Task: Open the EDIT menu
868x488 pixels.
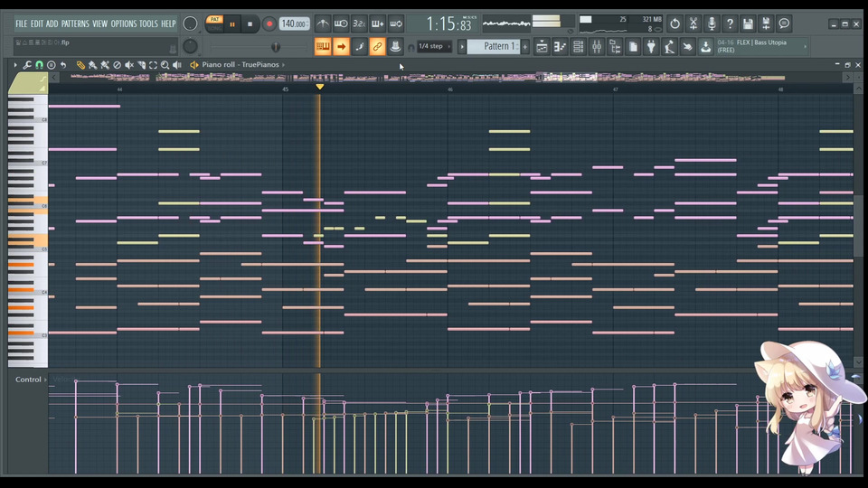Action: [x=36, y=23]
